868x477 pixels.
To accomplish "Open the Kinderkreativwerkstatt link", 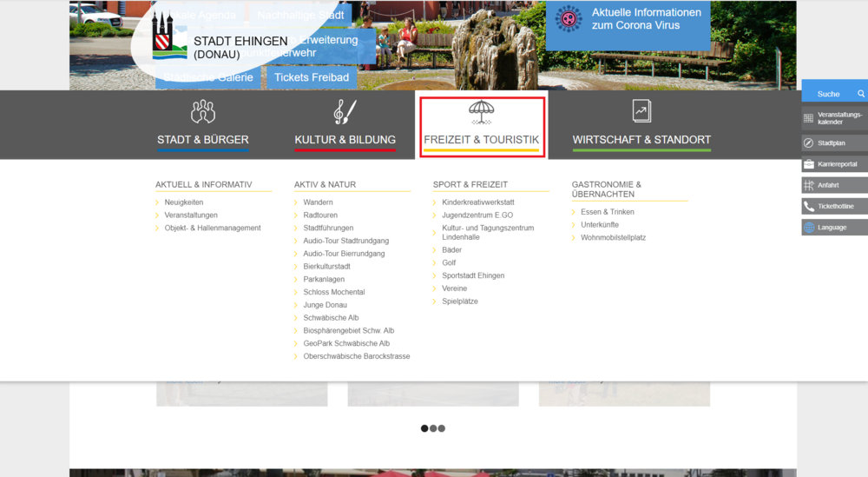I will coord(478,202).
